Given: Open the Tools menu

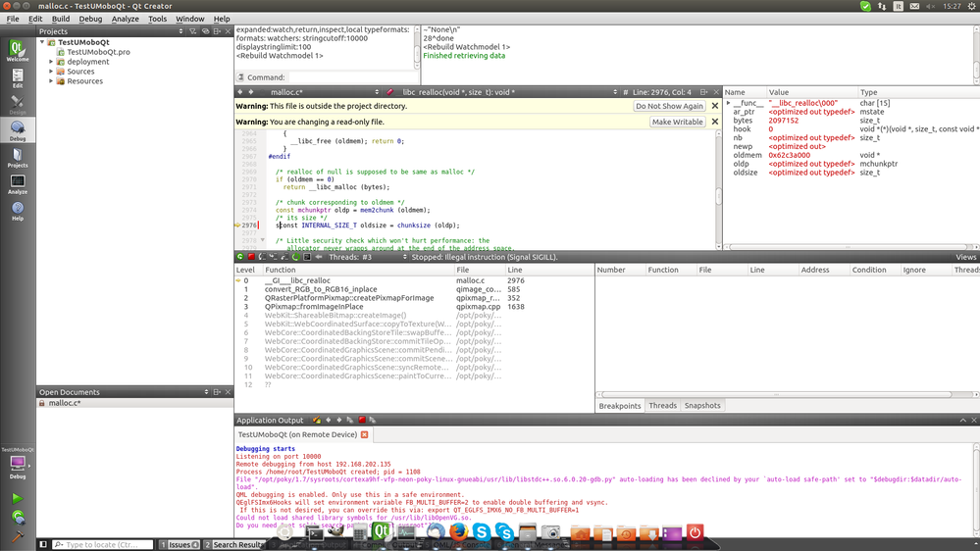Looking at the screenshot, I should (158, 19).
